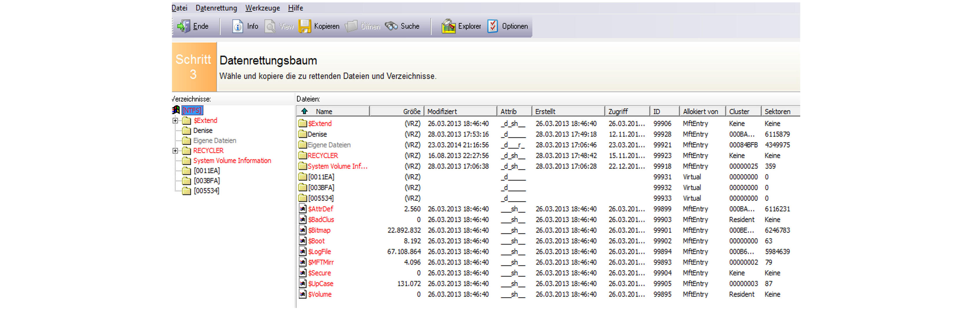Select the Eigene Dateien folder in file list
Viewport: 980px width, 315px height.
pyautogui.click(x=329, y=145)
